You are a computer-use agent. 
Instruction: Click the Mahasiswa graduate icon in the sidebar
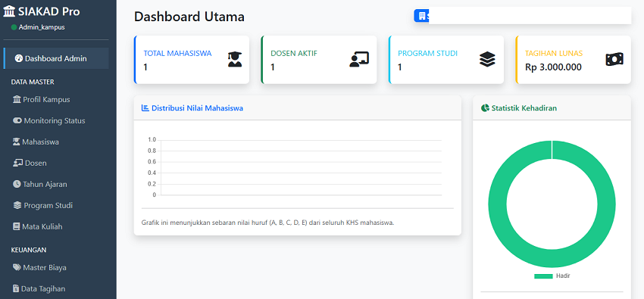click(17, 142)
